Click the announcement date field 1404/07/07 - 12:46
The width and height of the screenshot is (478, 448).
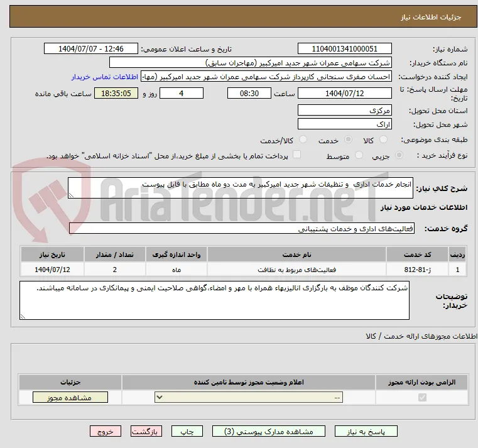click(x=91, y=49)
